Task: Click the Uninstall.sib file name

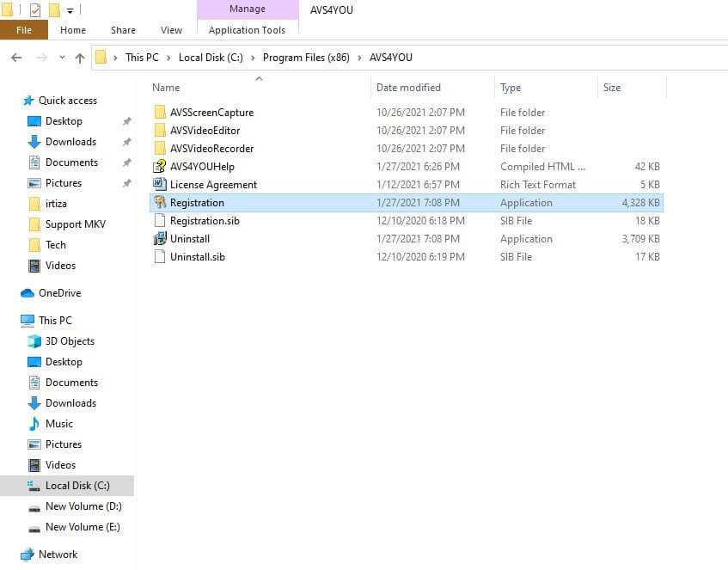Action: point(198,257)
